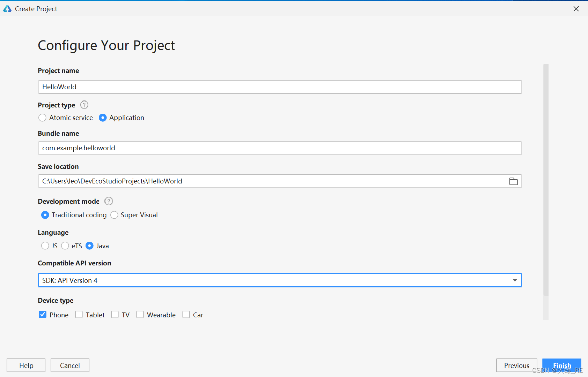Enable the Tablet device type checkbox
The image size is (588, 377).
point(79,315)
